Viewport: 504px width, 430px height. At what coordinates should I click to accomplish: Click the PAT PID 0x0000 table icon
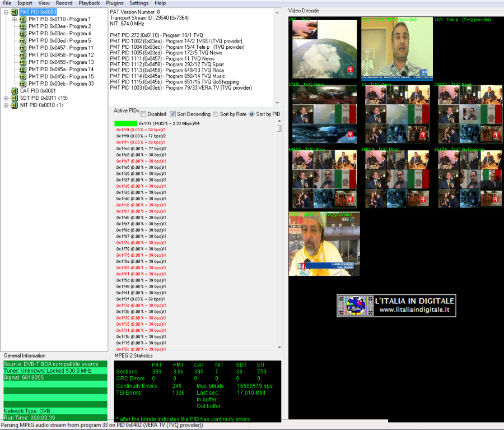coord(14,12)
